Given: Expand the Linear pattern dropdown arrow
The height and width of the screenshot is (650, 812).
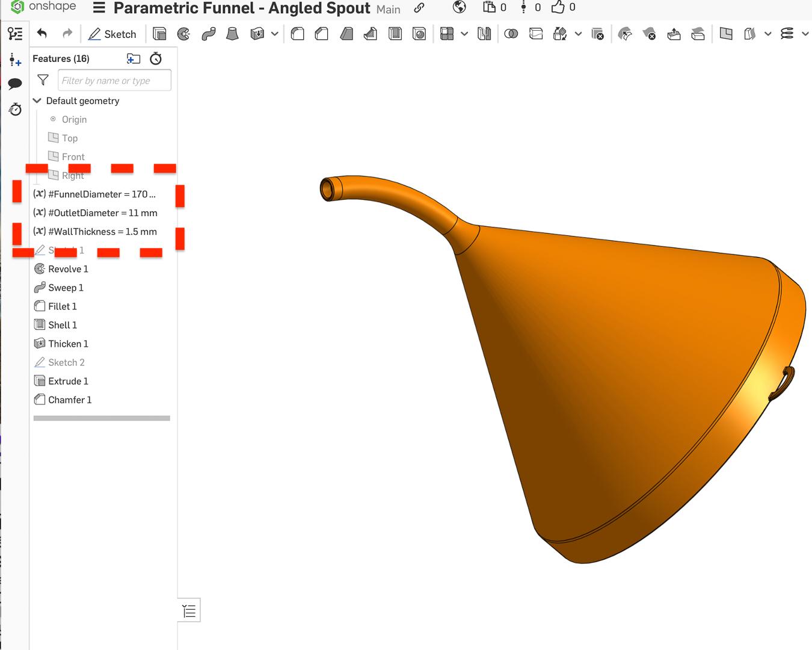Looking at the screenshot, I should (464, 34).
